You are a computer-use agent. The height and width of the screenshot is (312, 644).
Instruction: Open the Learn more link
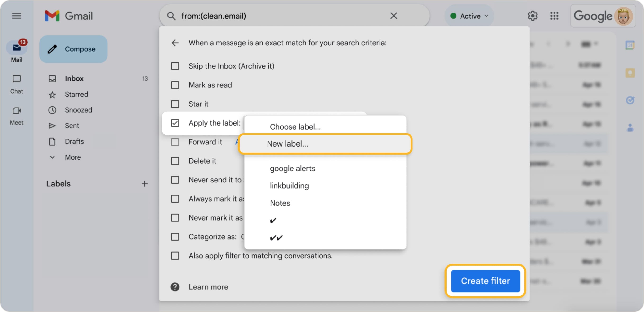209,287
